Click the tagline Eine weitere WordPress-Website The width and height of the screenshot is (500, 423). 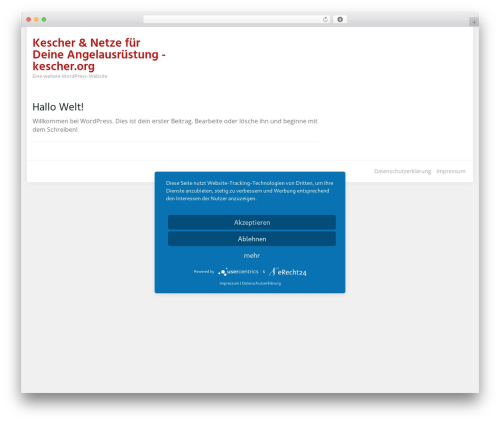(70, 76)
